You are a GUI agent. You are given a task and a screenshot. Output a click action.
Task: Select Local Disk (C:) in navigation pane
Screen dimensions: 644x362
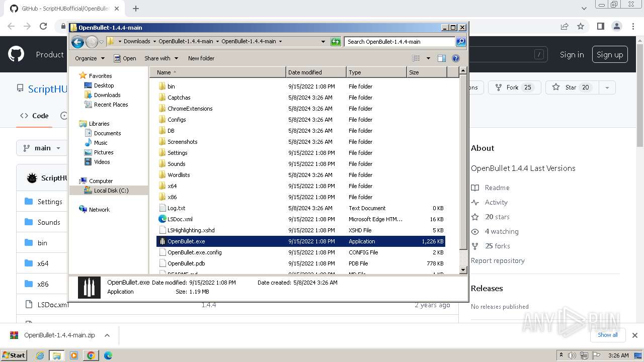click(111, 191)
